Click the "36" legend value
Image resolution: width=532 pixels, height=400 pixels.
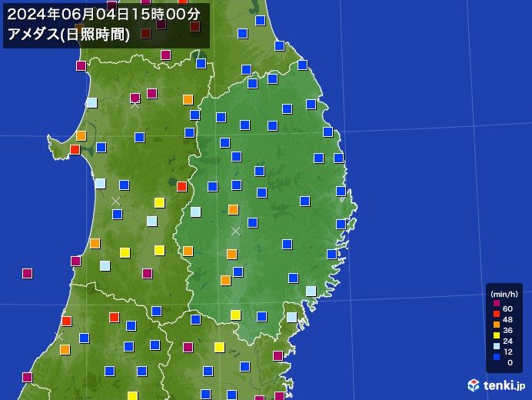coord(507,330)
